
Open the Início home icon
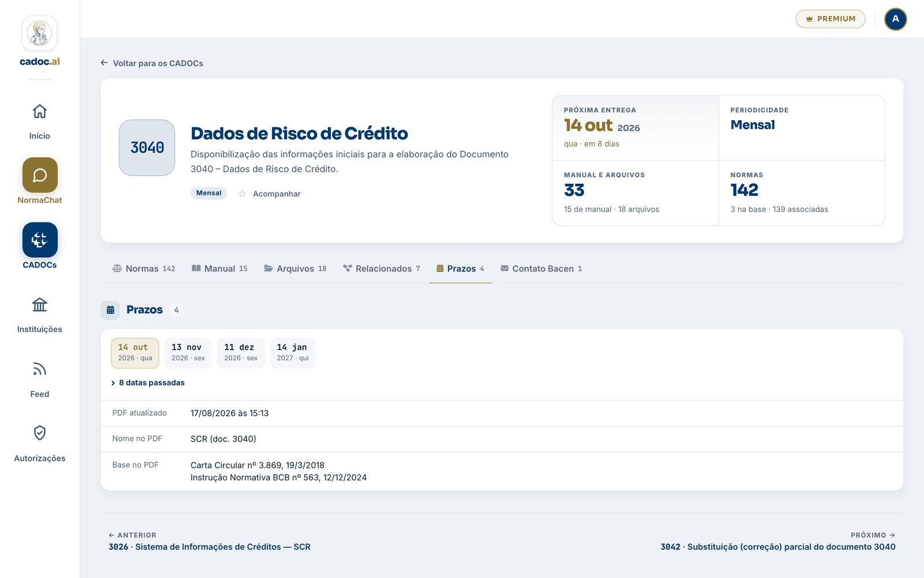pos(39,111)
